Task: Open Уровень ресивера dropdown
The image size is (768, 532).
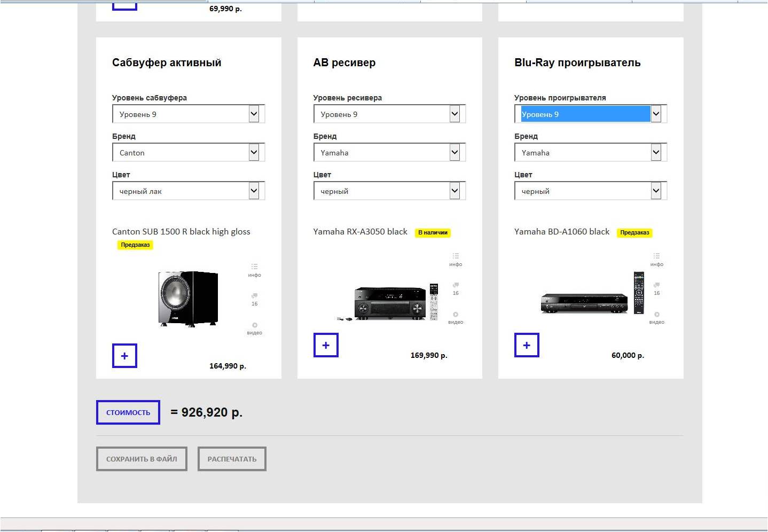Action: [x=389, y=114]
